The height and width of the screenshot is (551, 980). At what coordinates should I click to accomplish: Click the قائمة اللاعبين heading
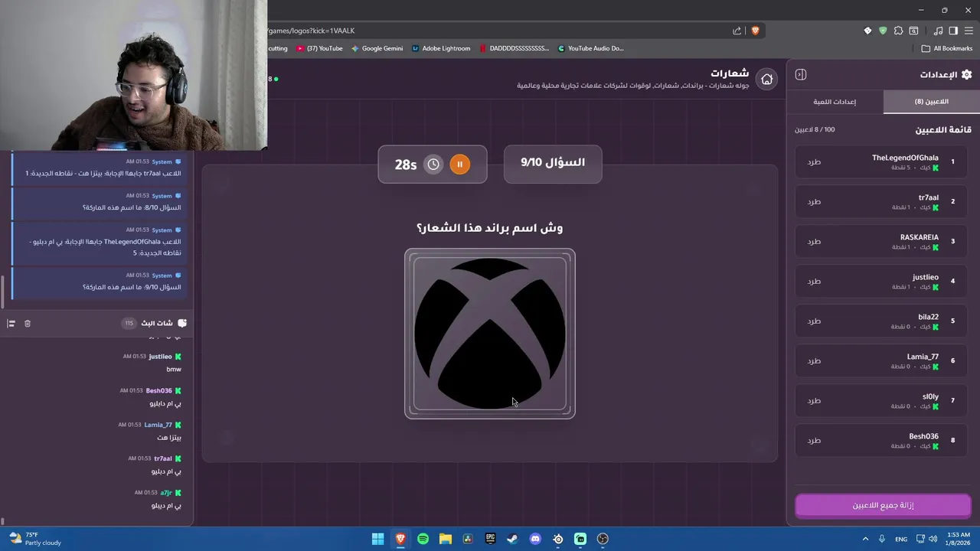click(x=943, y=130)
